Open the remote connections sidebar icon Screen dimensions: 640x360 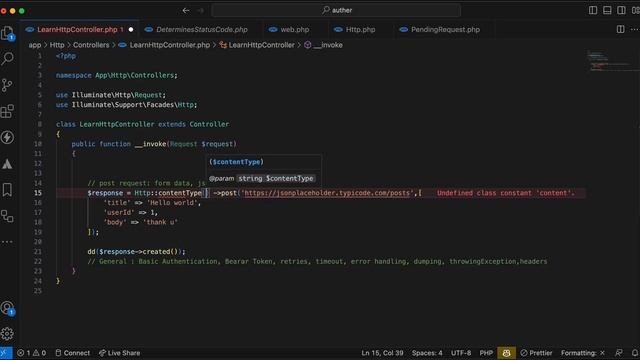(x=7, y=216)
